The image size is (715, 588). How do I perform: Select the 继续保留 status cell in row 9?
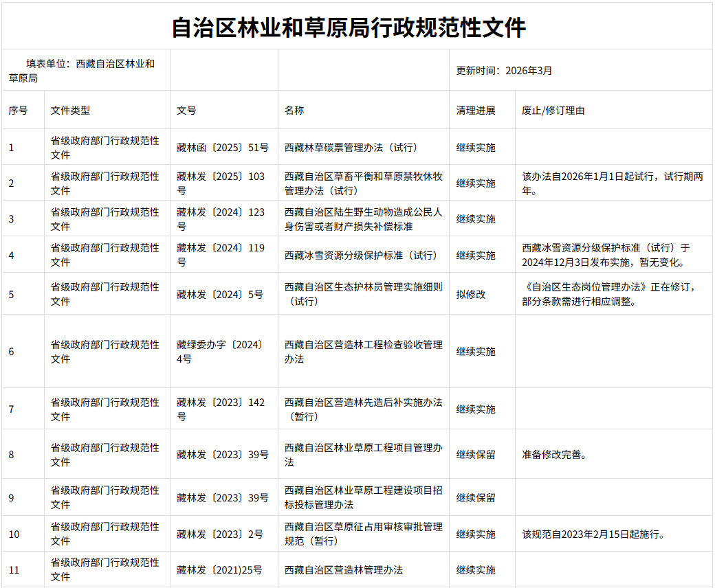475,498
